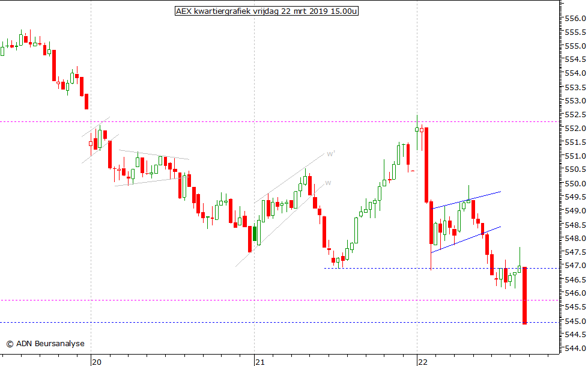Image resolution: width=588 pixels, height=366 pixels.
Task: Click the 548.0 price axis label
Action: coord(575,239)
